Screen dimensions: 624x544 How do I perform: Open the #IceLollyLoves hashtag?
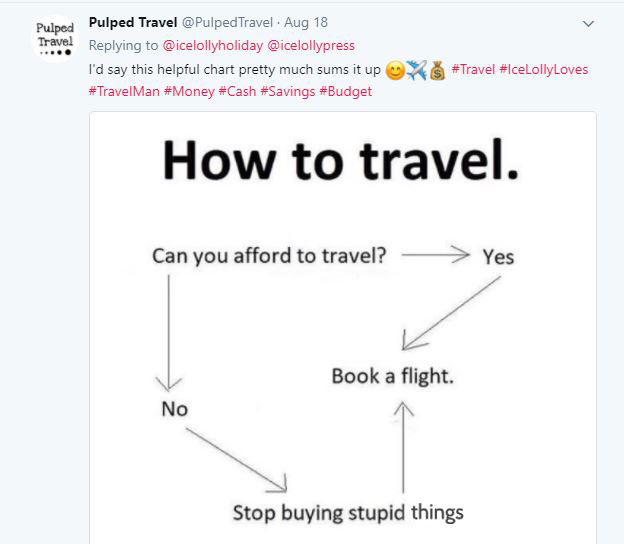(x=544, y=70)
